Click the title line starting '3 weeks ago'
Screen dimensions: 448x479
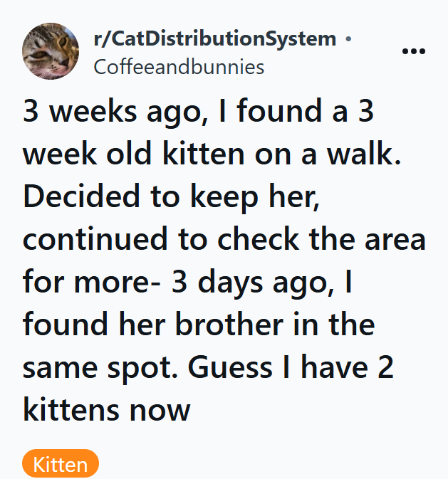pos(201,112)
